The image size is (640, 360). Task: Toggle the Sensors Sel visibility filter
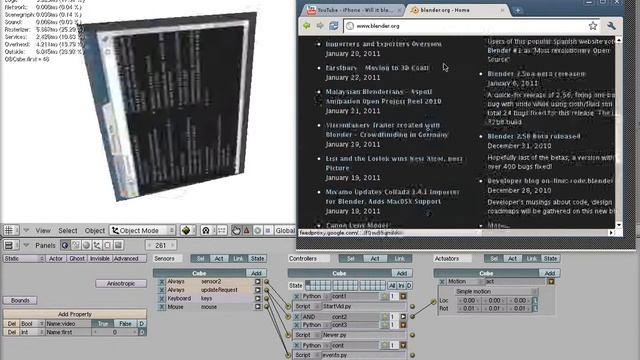(x=200, y=258)
